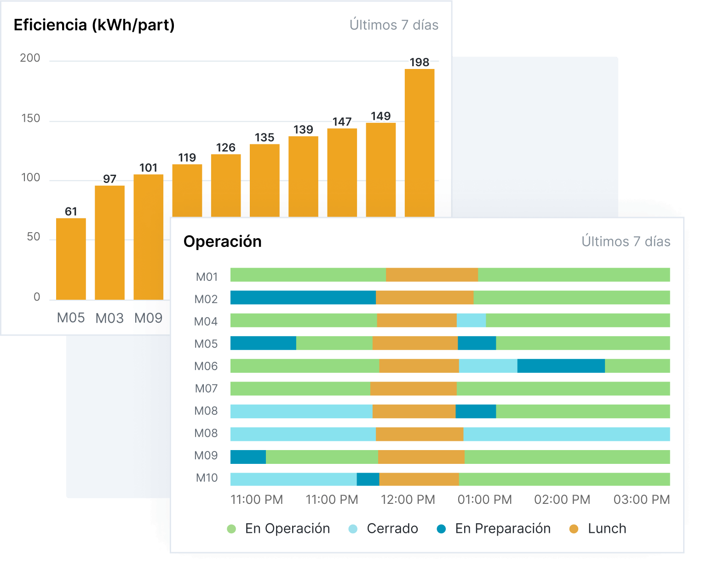Click the M09 bar labeled 101
The width and height of the screenshot is (719, 588).
pos(148,237)
